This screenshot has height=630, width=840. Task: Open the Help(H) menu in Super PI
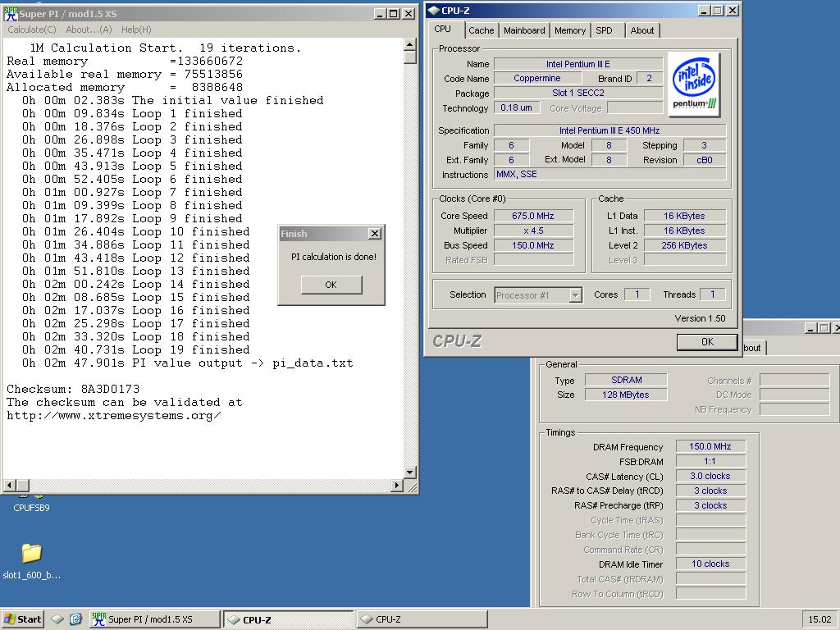136,30
